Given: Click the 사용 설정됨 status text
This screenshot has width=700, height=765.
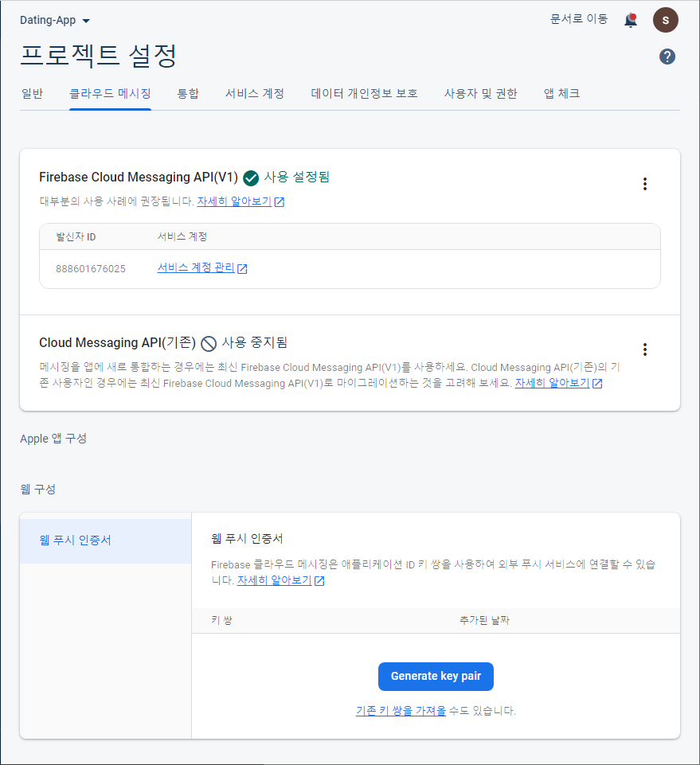Looking at the screenshot, I should pos(297,177).
